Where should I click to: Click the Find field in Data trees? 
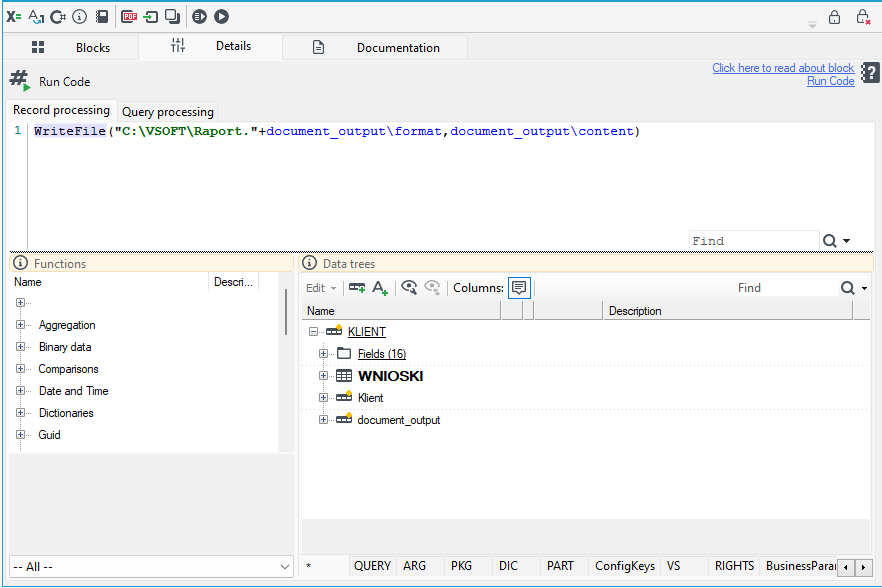[786, 288]
